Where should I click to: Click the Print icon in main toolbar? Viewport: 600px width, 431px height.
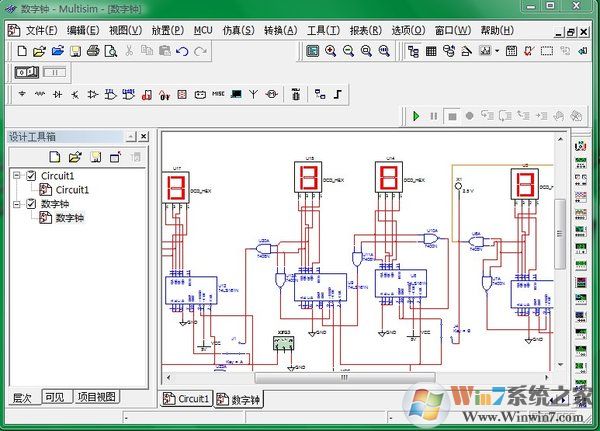point(93,51)
